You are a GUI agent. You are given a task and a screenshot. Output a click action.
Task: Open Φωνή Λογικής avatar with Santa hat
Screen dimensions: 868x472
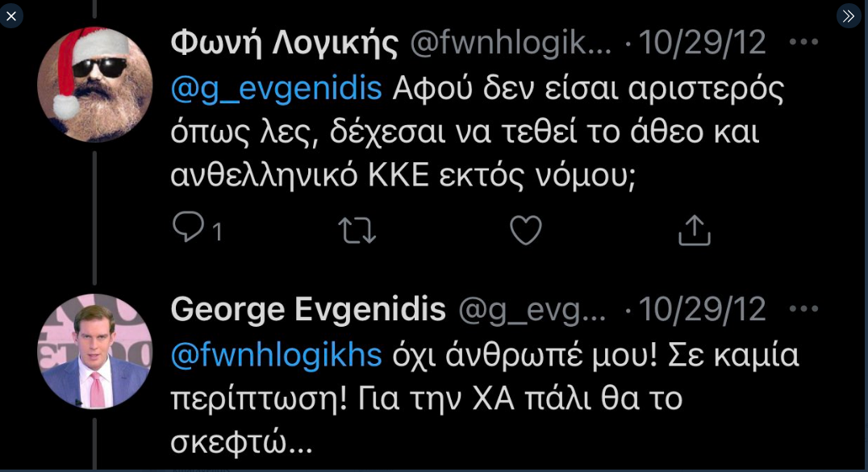click(94, 84)
